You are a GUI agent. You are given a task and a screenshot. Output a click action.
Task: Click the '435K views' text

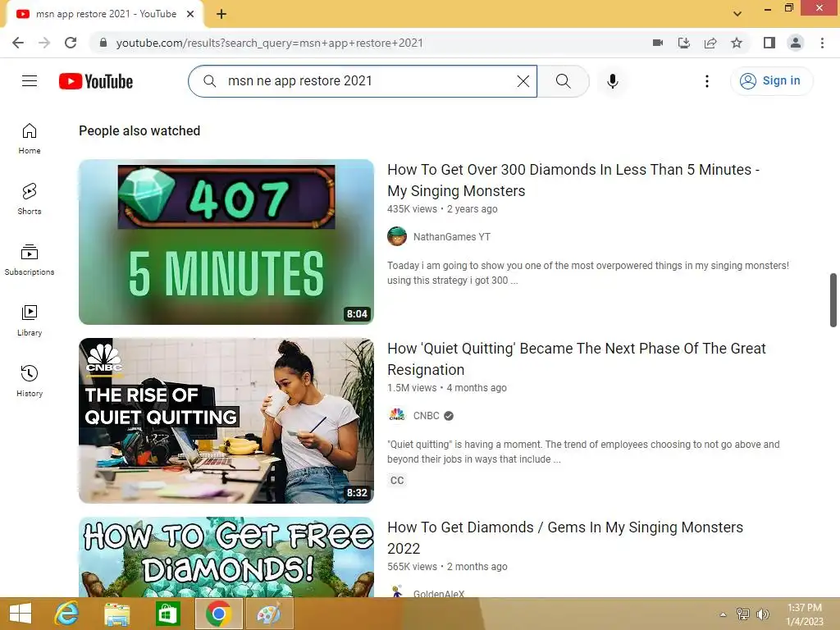click(x=412, y=209)
